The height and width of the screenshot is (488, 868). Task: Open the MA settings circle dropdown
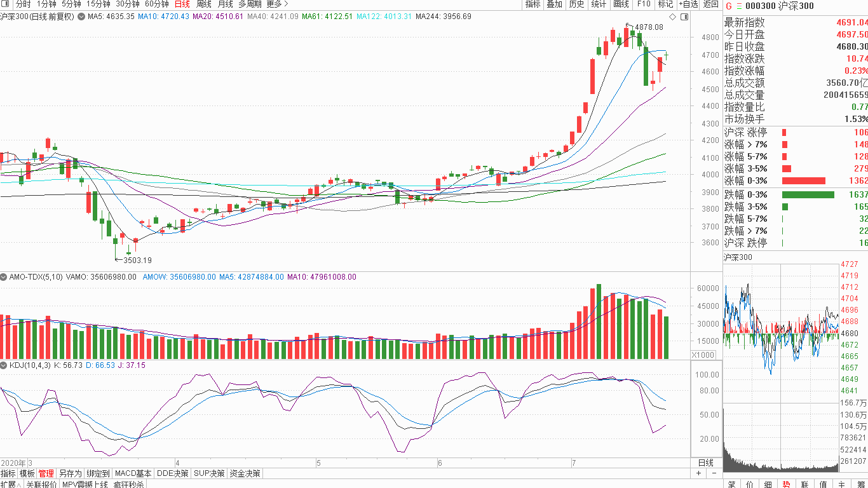[81, 16]
